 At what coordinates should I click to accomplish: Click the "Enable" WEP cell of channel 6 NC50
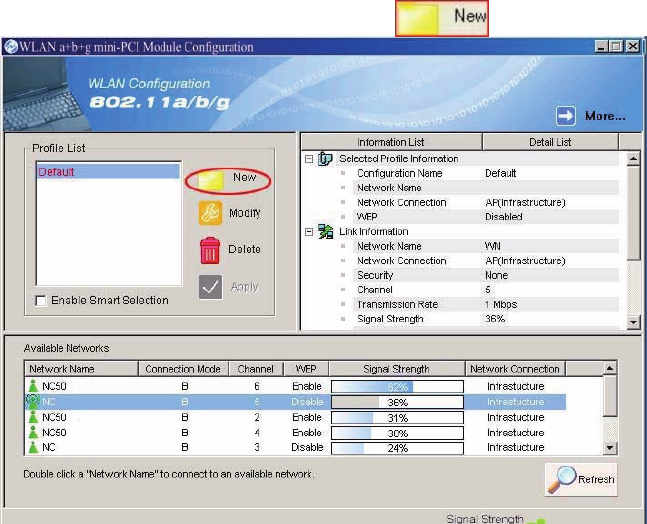(307, 386)
